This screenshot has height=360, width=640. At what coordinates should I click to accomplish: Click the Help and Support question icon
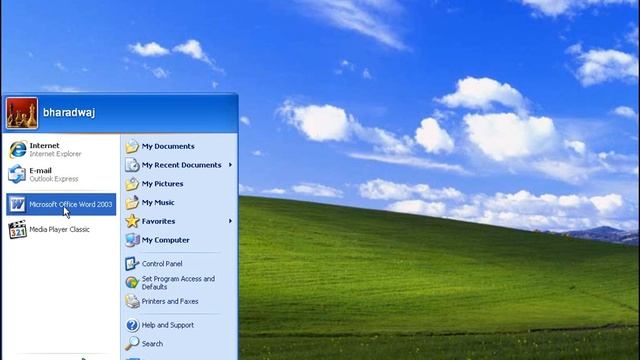coord(132,325)
